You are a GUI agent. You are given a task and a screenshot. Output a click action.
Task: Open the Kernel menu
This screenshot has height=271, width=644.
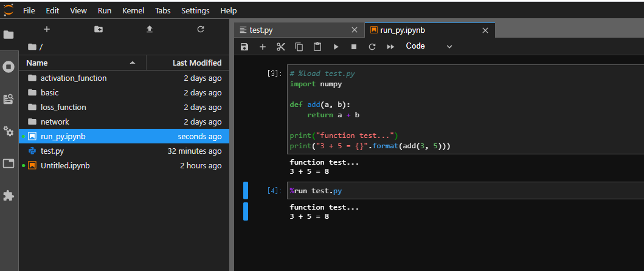(x=133, y=11)
